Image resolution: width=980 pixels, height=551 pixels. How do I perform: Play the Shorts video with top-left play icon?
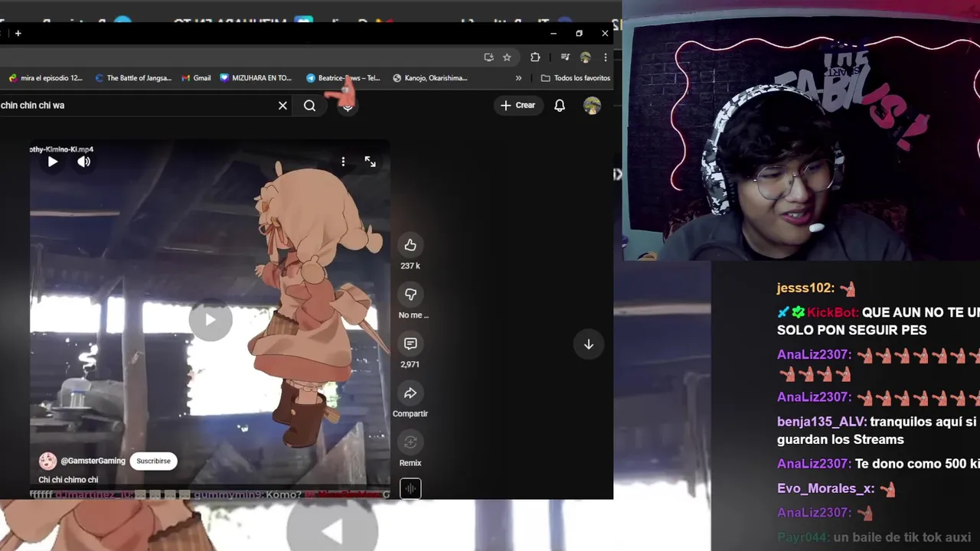[x=53, y=161]
